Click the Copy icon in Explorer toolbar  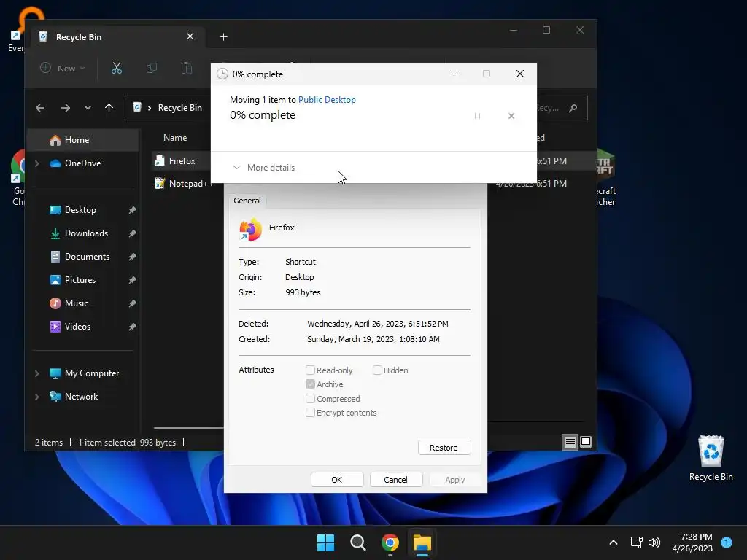(152, 68)
